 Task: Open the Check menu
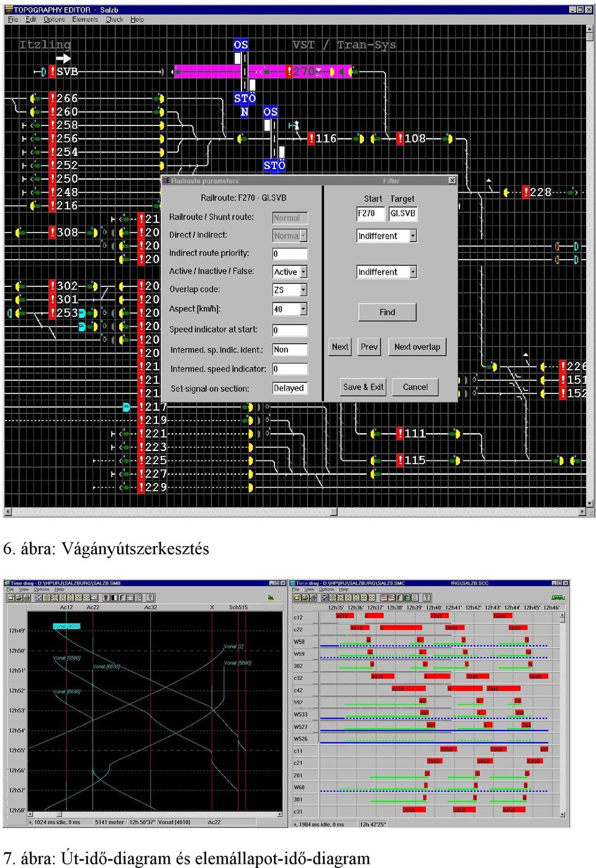coord(114,20)
